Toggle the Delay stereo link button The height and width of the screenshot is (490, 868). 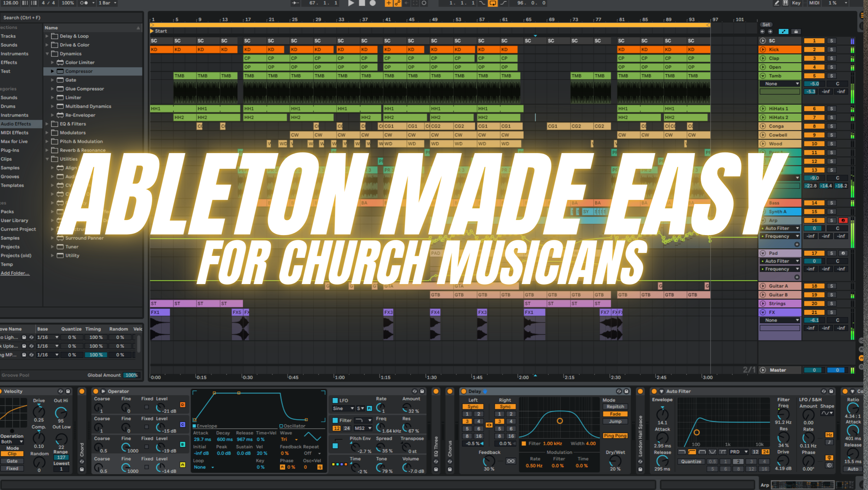489,425
